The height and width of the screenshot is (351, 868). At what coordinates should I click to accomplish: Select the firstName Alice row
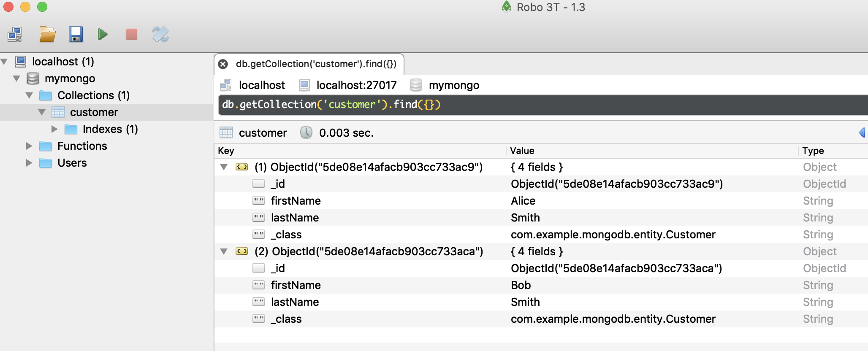coord(541,201)
